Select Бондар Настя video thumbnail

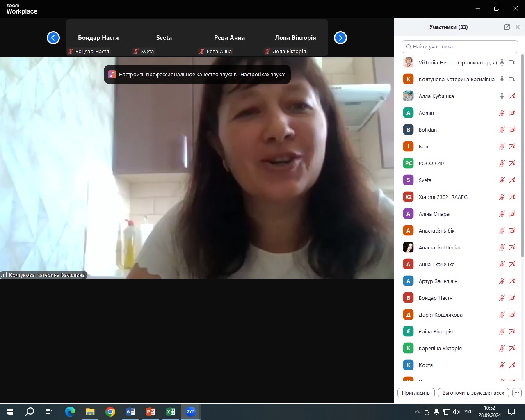(x=98, y=38)
